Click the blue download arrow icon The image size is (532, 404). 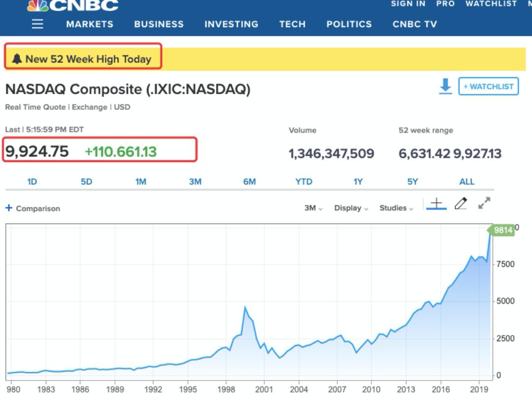pyautogui.click(x=445, y=87)
